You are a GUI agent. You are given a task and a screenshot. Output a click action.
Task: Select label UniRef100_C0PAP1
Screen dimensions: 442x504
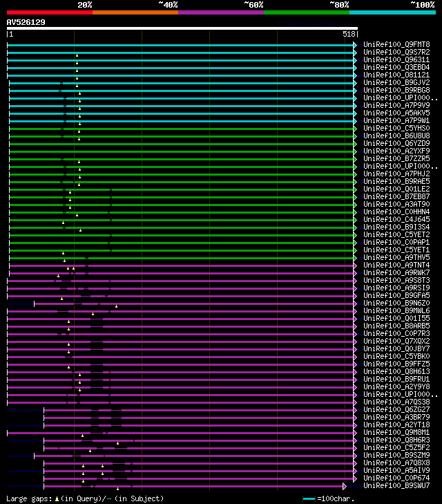[x=396, y=243]
